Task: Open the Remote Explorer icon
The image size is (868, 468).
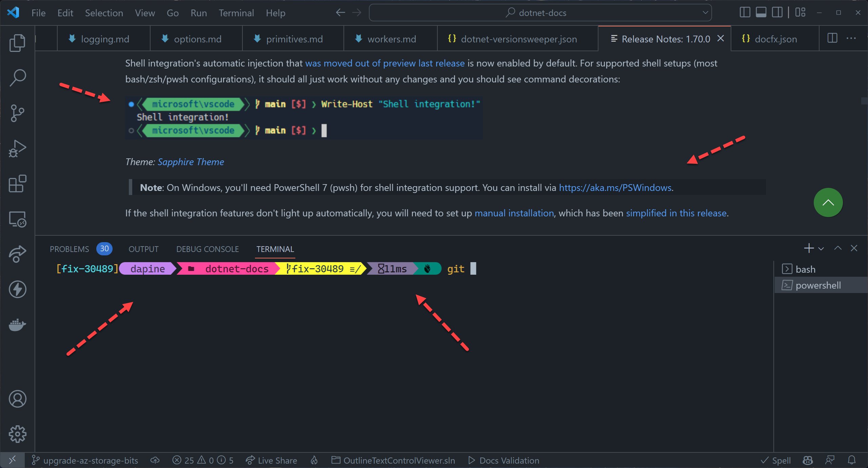Action: 17,219
